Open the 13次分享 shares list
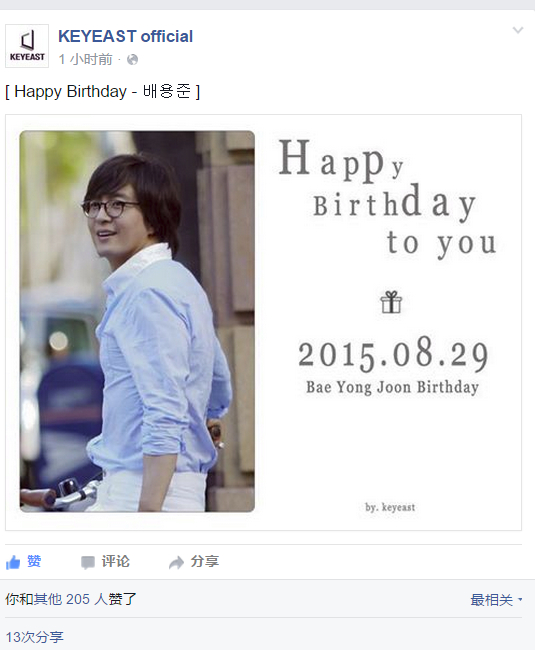 click(x=34, y=637)
